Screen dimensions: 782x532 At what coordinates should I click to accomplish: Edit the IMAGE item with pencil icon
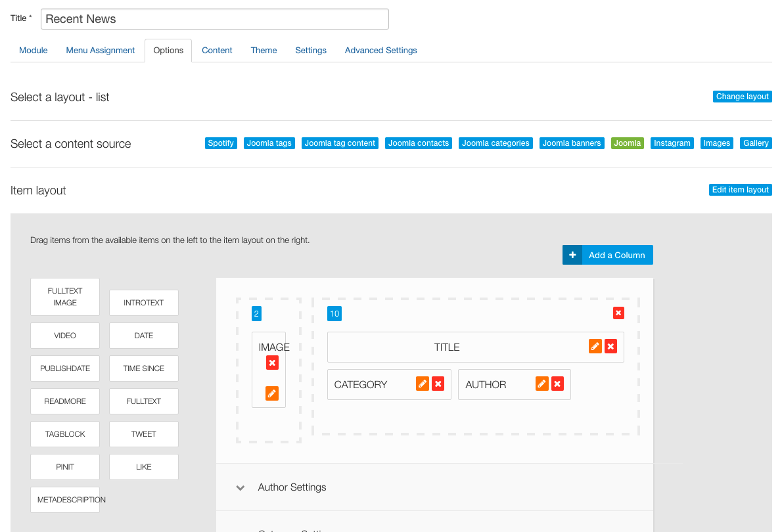click(x=272, y=393)
